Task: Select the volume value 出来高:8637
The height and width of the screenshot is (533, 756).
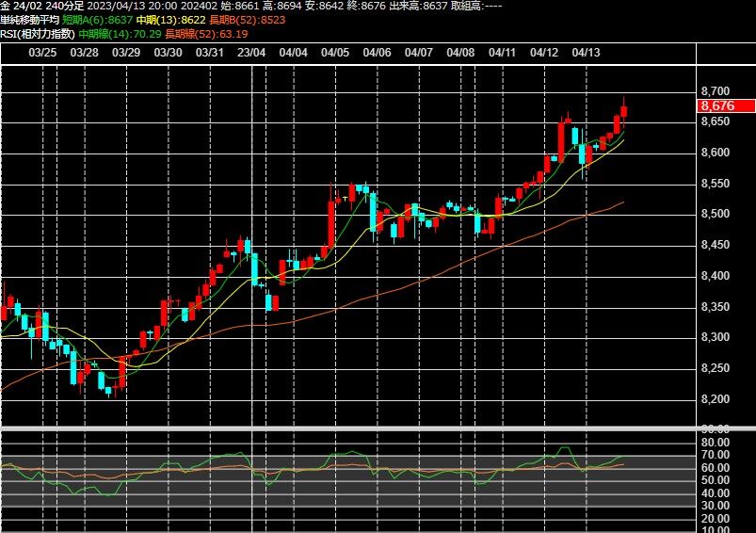Action: (x=419, y=6)
